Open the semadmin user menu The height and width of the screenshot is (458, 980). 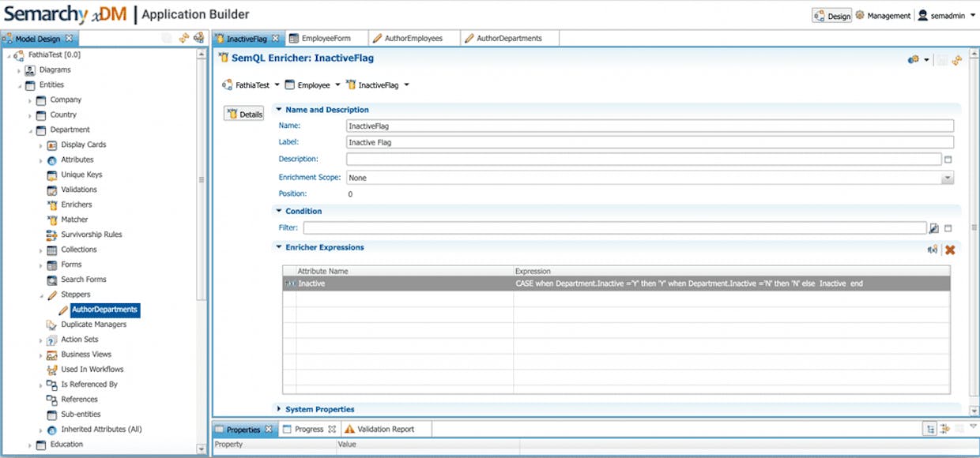(945, 16)
